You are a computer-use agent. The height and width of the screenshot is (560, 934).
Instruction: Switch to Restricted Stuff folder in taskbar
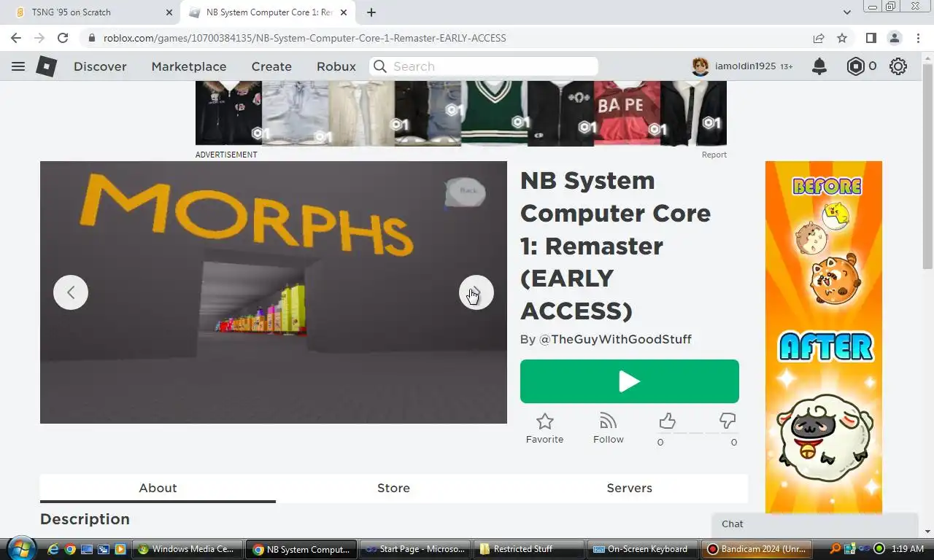[528, 549]
